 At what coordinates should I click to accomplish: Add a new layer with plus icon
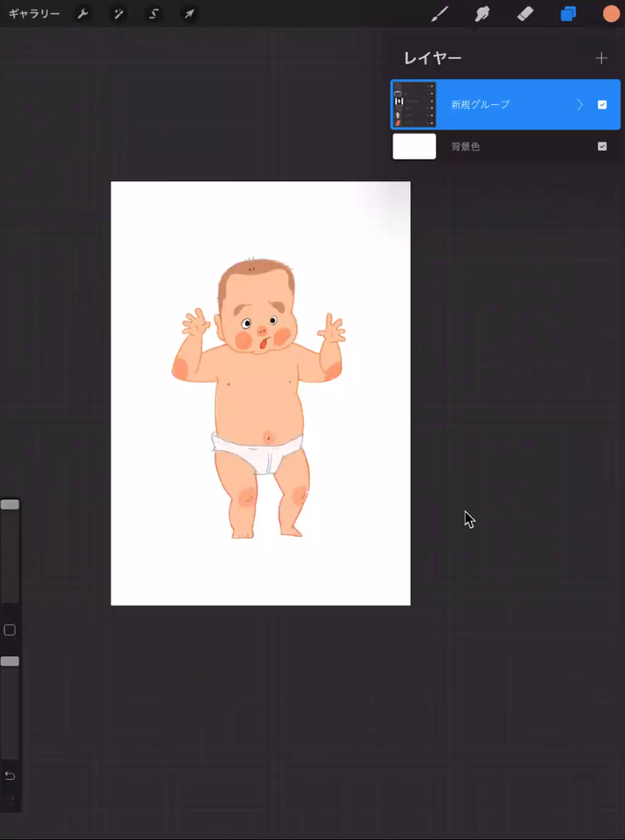pyautogui.click(x=601, y=58)
